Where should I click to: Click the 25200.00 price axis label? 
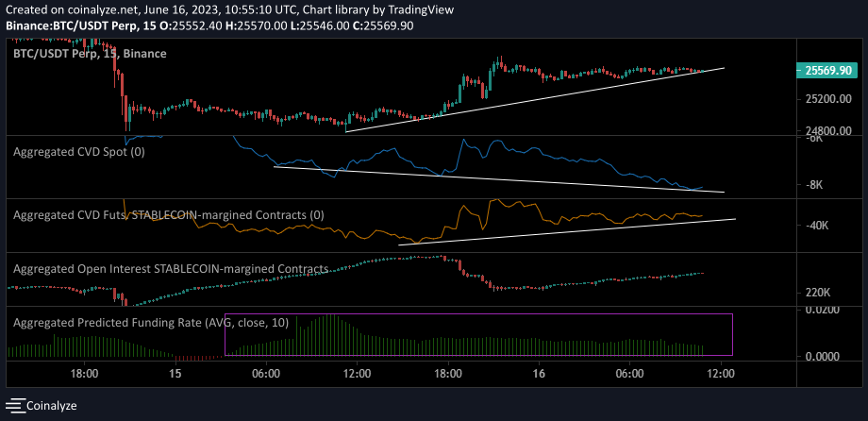point(828,99)
